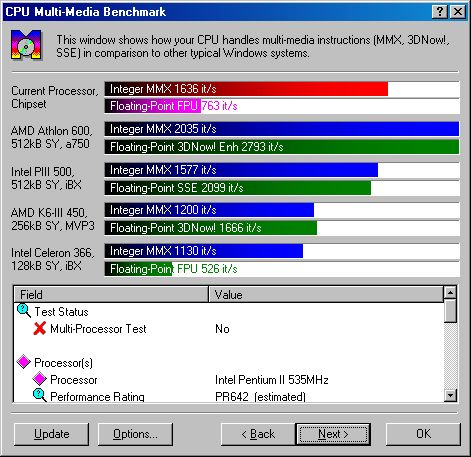The height and width of the screenshot is (457, 471).
Task: Click the 'Current Processor, Chipset' label
Action: (x=55, y=97)
